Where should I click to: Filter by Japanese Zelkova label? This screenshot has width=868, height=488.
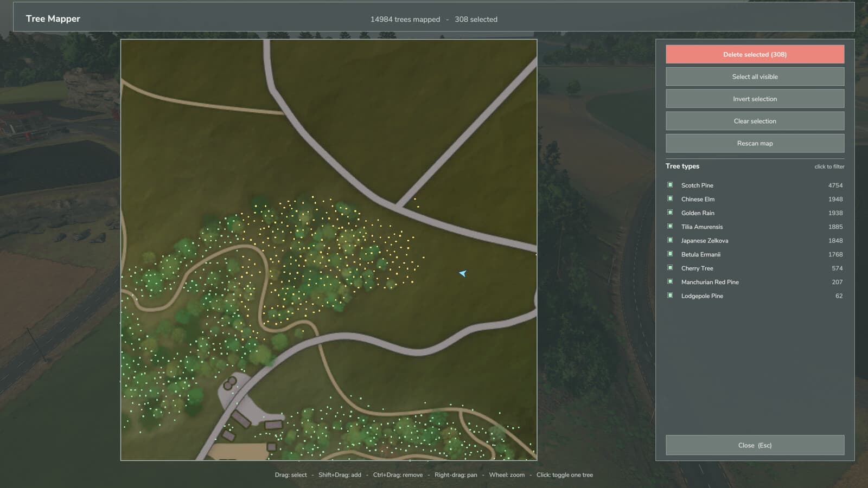click(x=705, y=241)
